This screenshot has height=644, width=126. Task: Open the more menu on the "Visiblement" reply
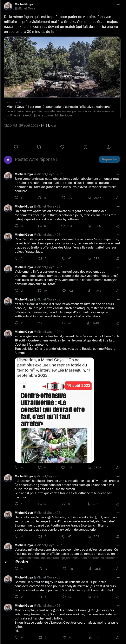[119, 267]
